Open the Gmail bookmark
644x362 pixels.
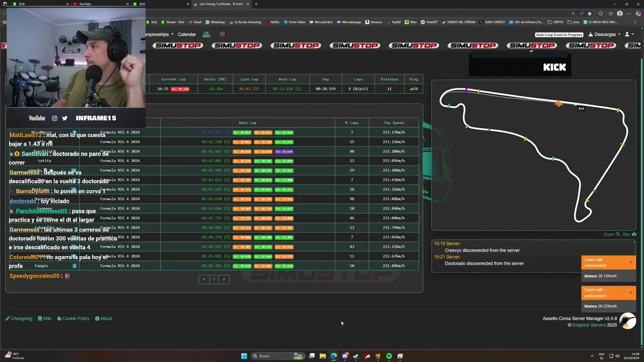tap(195, 22)
